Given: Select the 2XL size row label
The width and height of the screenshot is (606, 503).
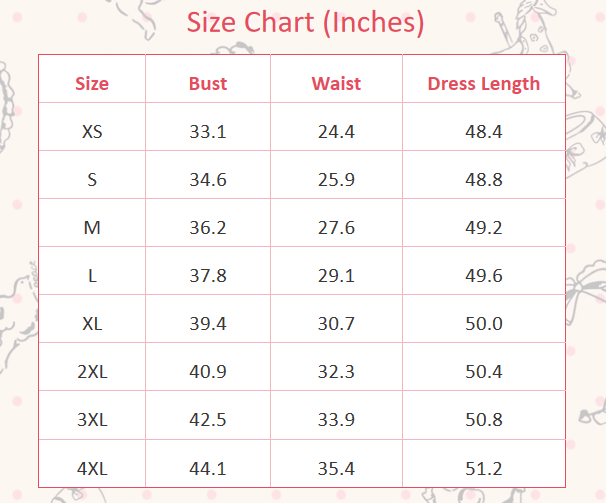Looking at the screenshot, I should click(92, 372).
